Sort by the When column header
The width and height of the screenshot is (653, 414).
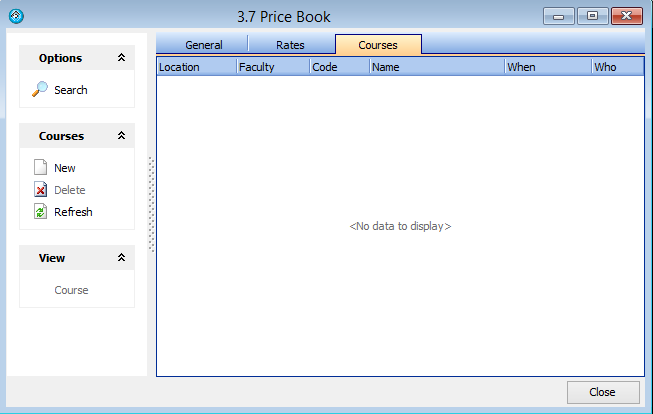point(547,67)
